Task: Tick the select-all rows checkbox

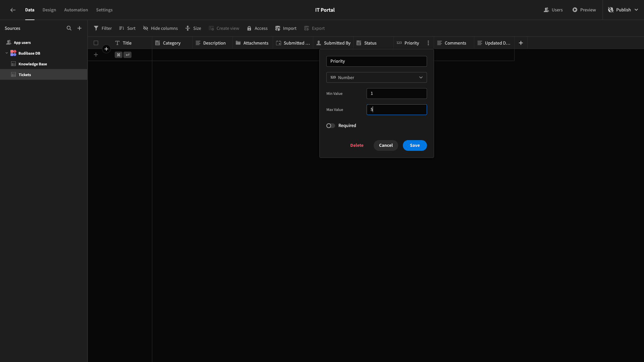Action: point(96,43)
